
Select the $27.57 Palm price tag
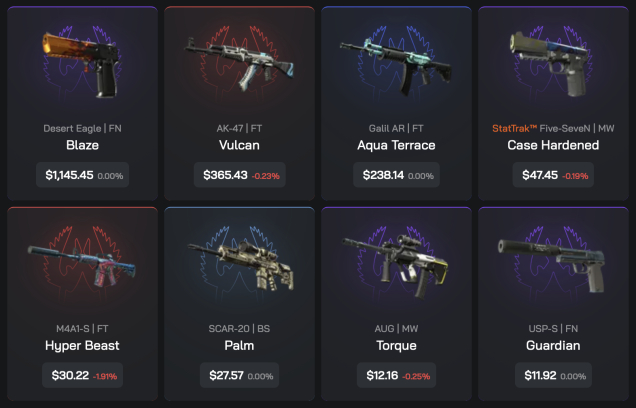[239, 375]
